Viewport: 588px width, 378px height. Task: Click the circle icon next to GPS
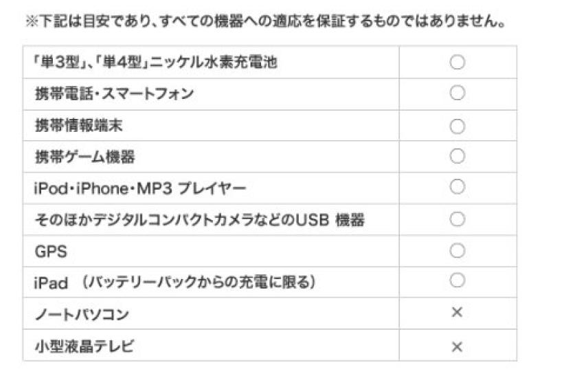coord(457,250)
